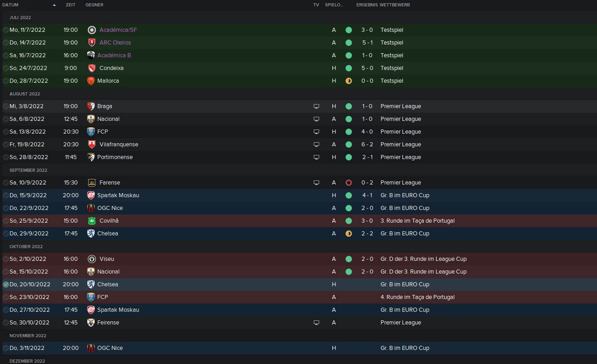The image size is (597, 364).
Task: Click the Gegner column header
Action: click(x=94, y=5)
